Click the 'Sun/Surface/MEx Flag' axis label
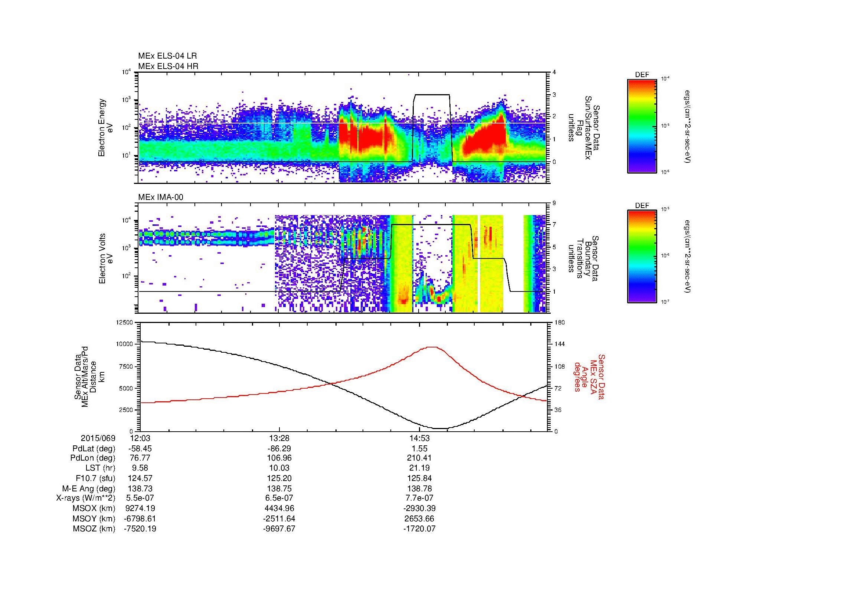 584,128
